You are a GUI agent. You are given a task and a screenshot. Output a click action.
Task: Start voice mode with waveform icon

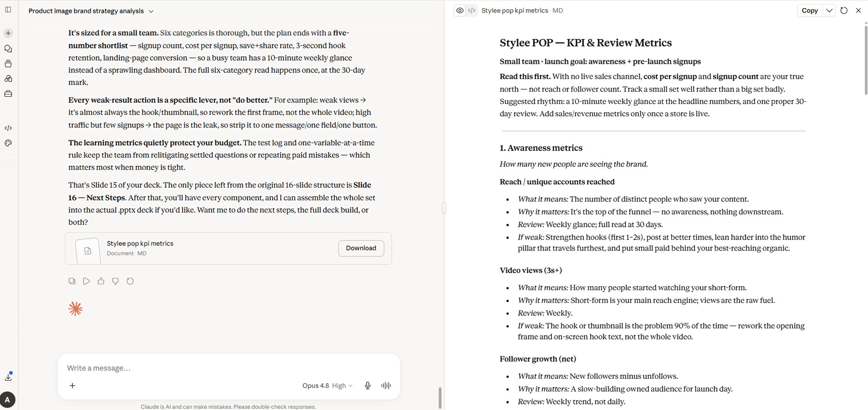pos(386,386)
